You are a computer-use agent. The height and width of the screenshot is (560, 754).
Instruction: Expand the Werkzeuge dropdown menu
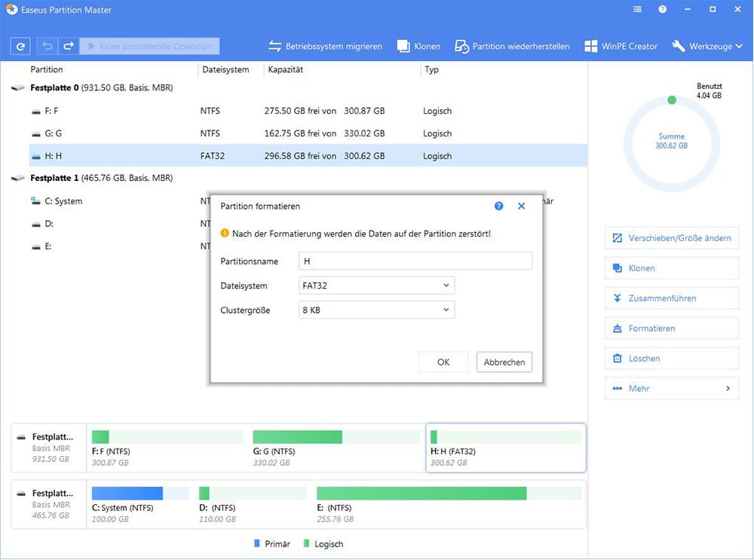[707, 46]
